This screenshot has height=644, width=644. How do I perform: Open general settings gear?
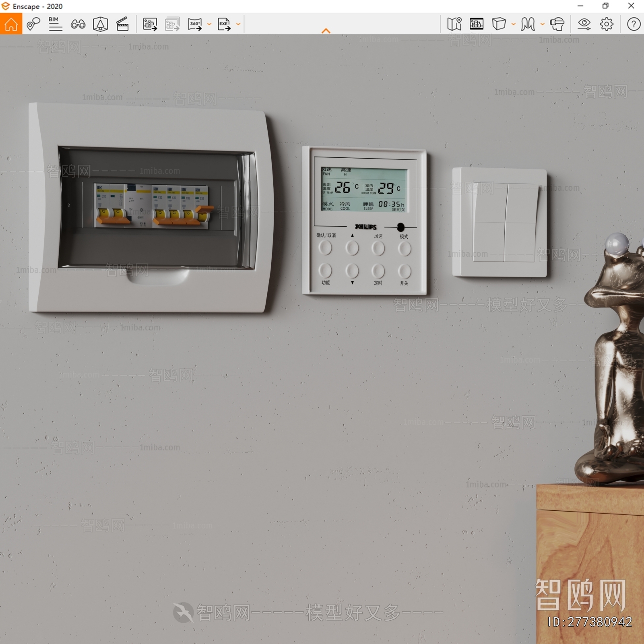click(607, 24)
